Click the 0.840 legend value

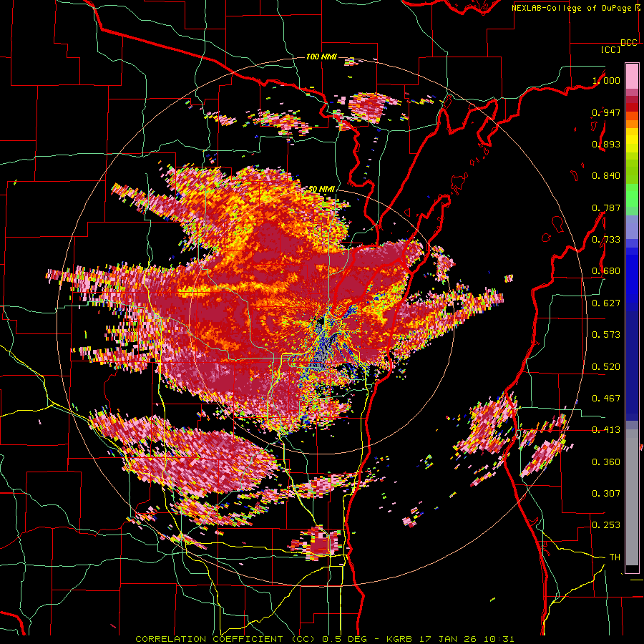(x=606, y=176)
